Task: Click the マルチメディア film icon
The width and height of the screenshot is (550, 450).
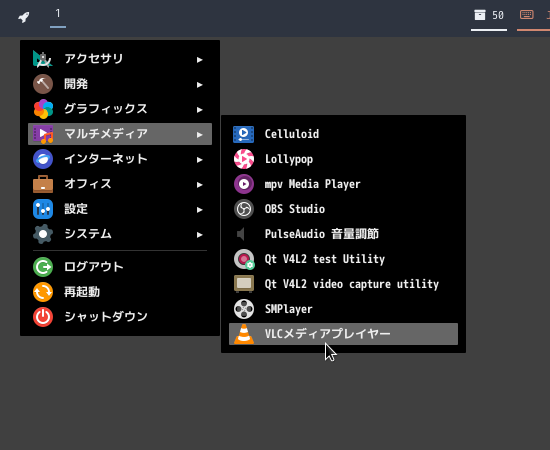Action: click(43, 134)
